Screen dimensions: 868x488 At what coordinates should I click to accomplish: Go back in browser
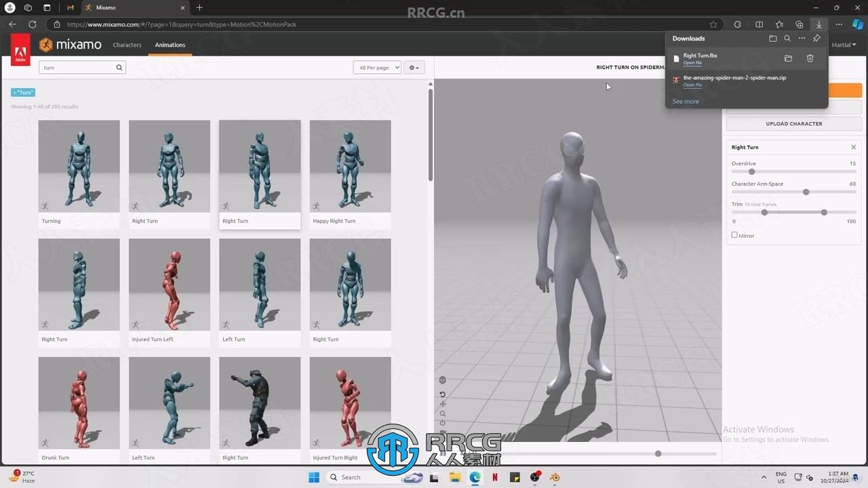12,24
